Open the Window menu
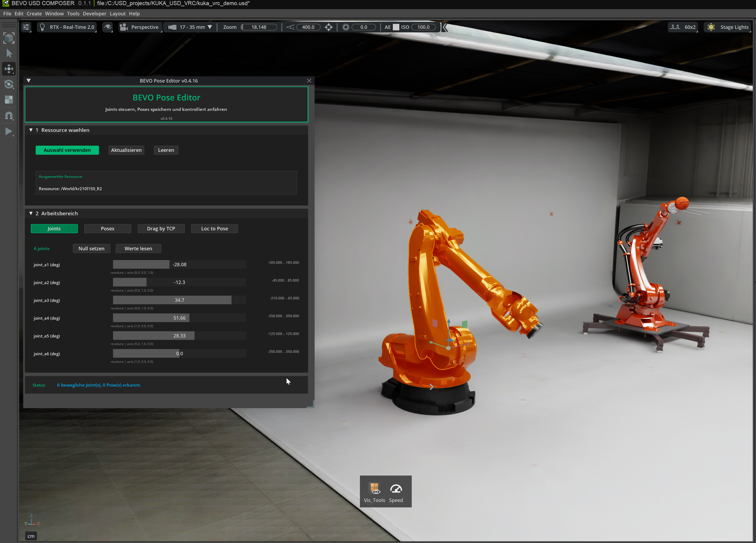Viewport: 756px width, 543px height. point(54,14)
